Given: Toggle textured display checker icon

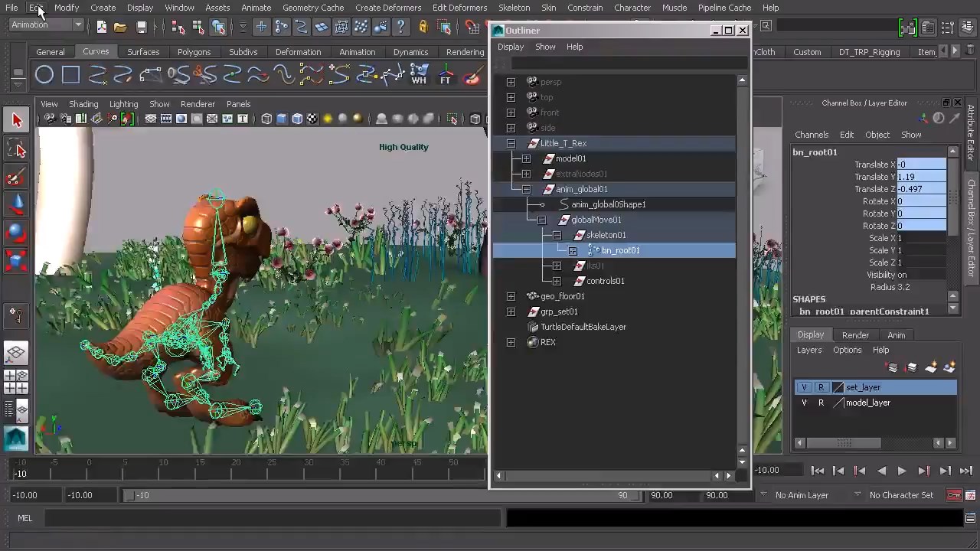Looking at the screenshot, I should [312, 119].
